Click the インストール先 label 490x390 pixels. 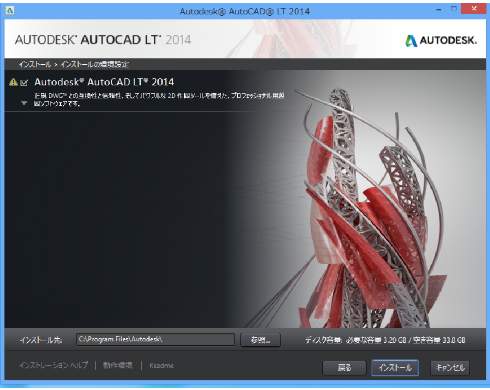(41, 340)
